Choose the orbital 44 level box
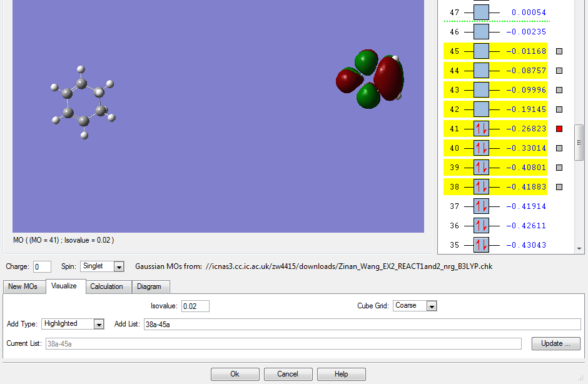The height and width of the screenshot is (384, 588). click(x=481, y=71)
